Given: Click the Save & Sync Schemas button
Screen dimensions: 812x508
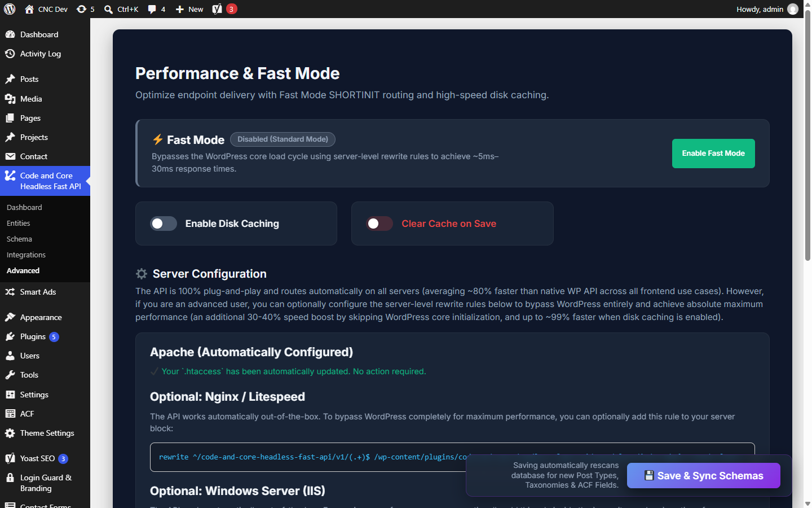Looking at the screenshot, I should click(704, 476).
